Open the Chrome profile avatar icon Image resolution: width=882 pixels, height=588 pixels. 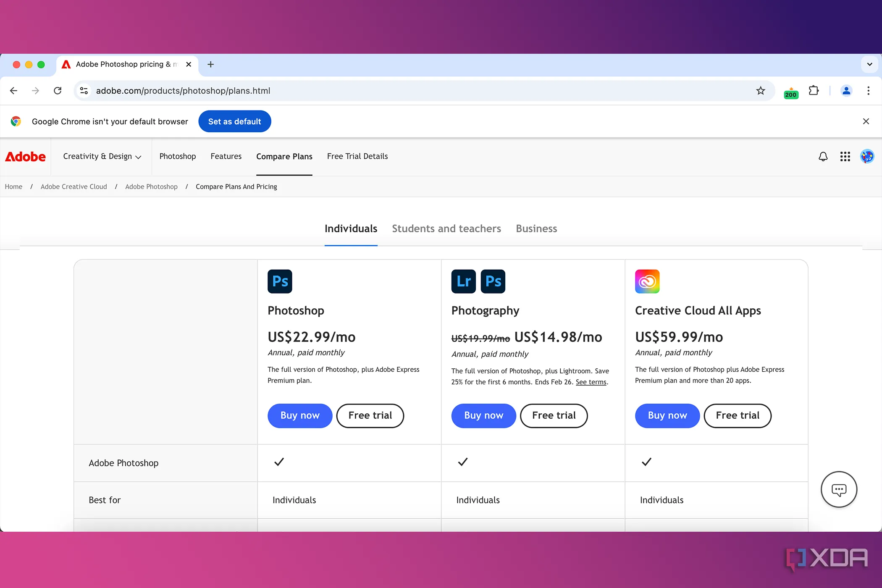(x=846, y=91)
